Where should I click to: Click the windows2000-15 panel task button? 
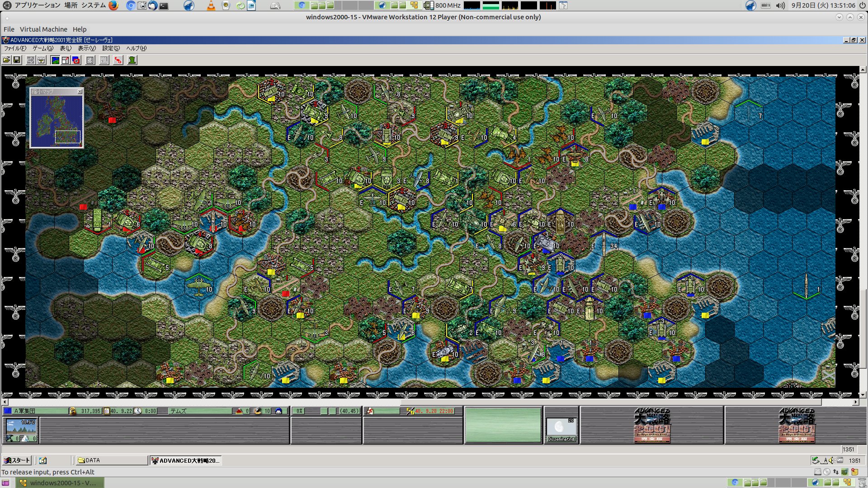(x=60, y=483)
